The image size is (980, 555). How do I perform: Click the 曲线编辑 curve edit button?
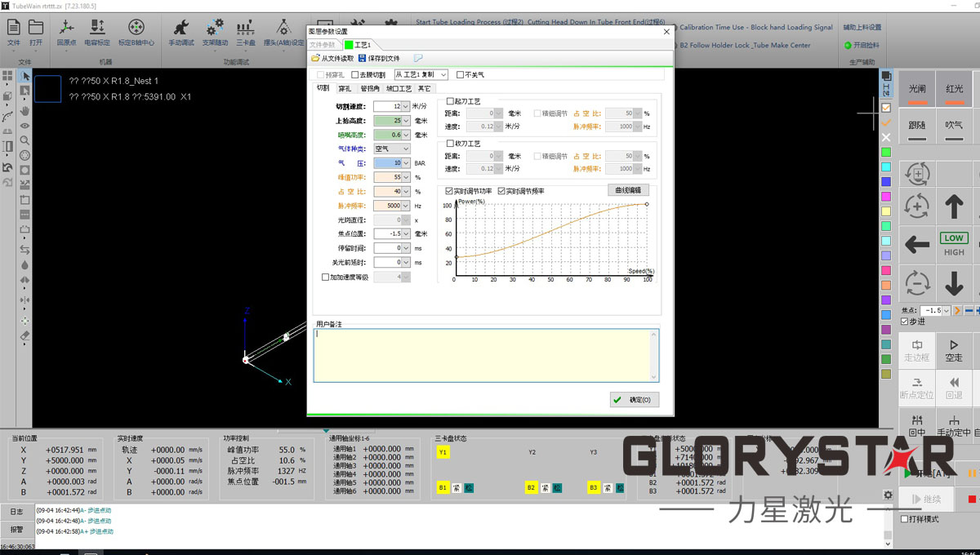point(628,189)
